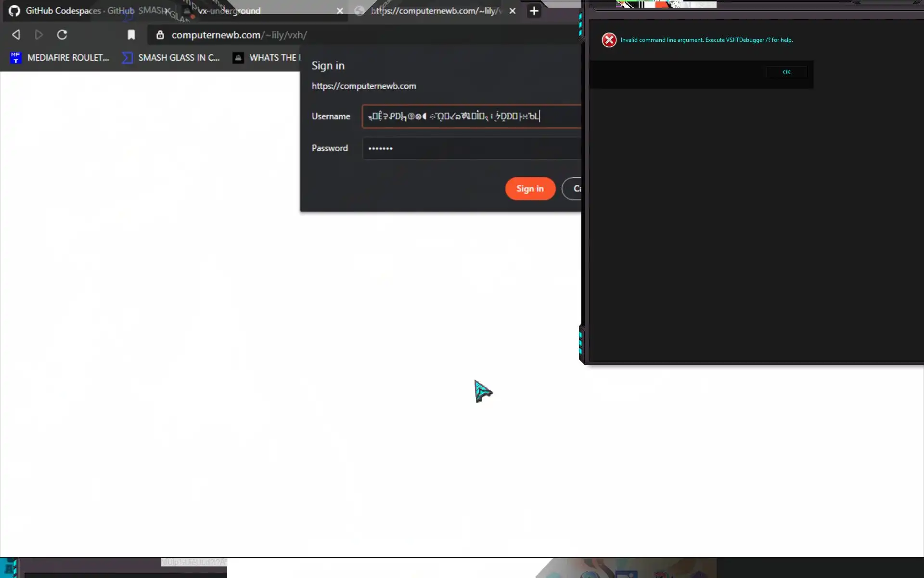The height and width of the screenshot is (578, 924).
Task: Click the GitHub logo on Codespaces tab
Action: coord(14,11)
